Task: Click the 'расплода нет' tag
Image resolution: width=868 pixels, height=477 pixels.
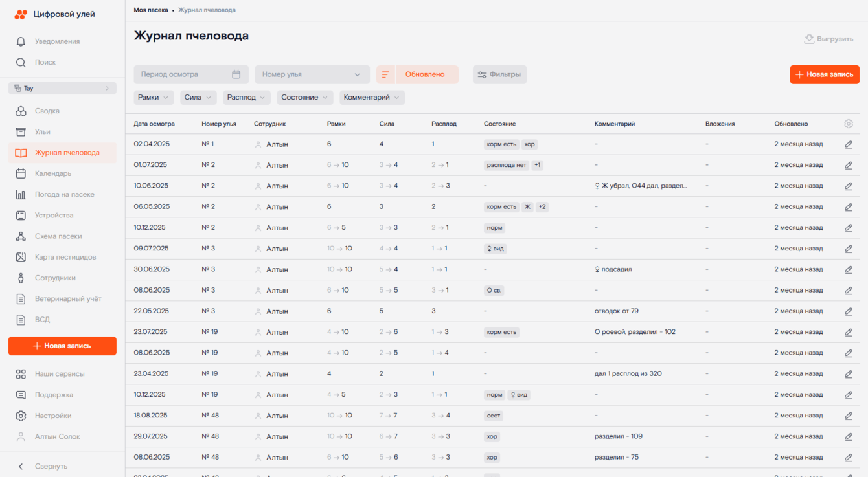Action: 507,165
